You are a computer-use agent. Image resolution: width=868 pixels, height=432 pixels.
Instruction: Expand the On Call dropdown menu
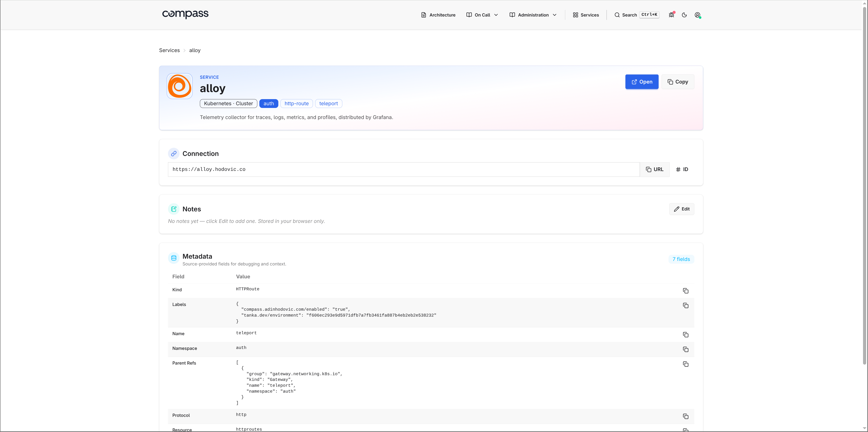click(482, 15)
